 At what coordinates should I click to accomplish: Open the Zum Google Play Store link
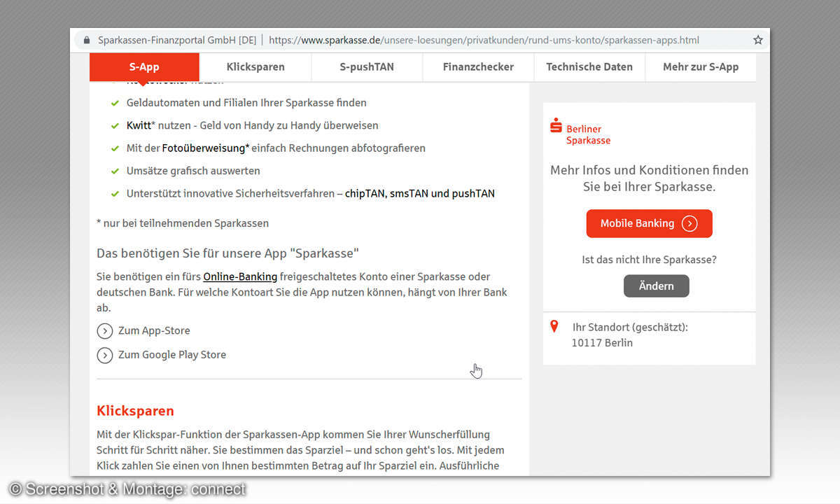point(172,355)
